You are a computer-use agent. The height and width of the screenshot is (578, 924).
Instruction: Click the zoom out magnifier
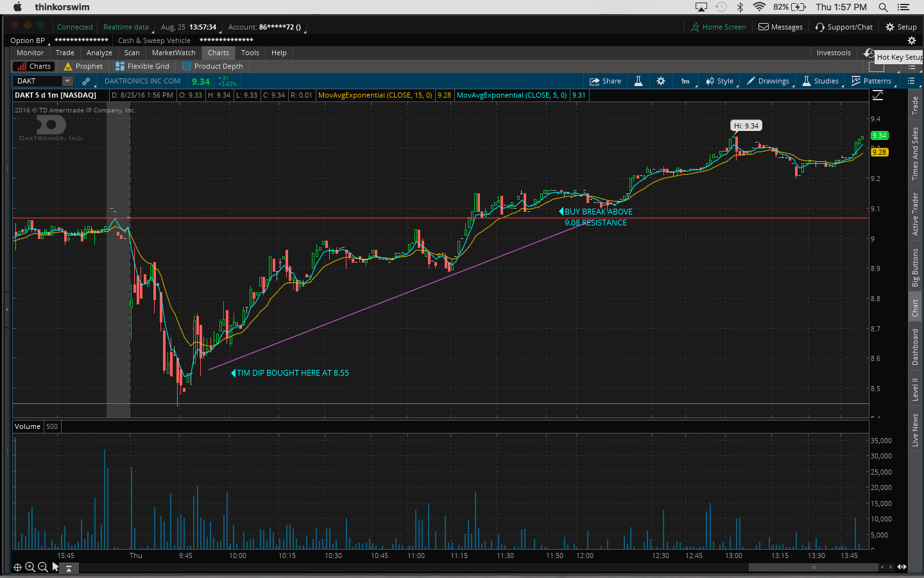click(x=43, y=567)
